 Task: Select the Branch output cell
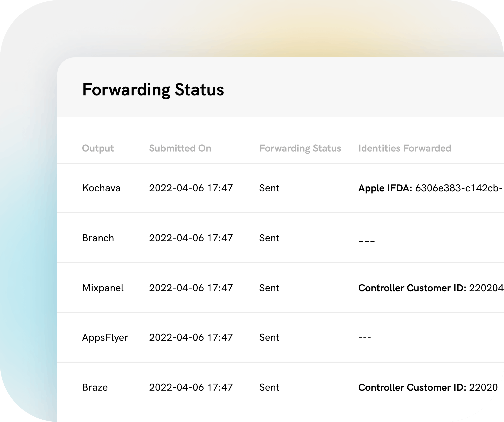click(98, 238)
